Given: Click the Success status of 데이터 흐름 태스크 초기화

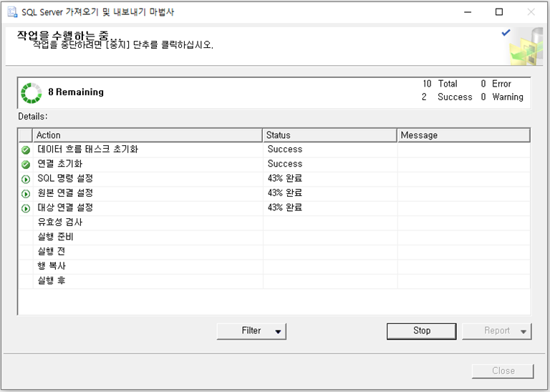Looking at the screenshot, I should pyautogui.click(x=285, y=150).
